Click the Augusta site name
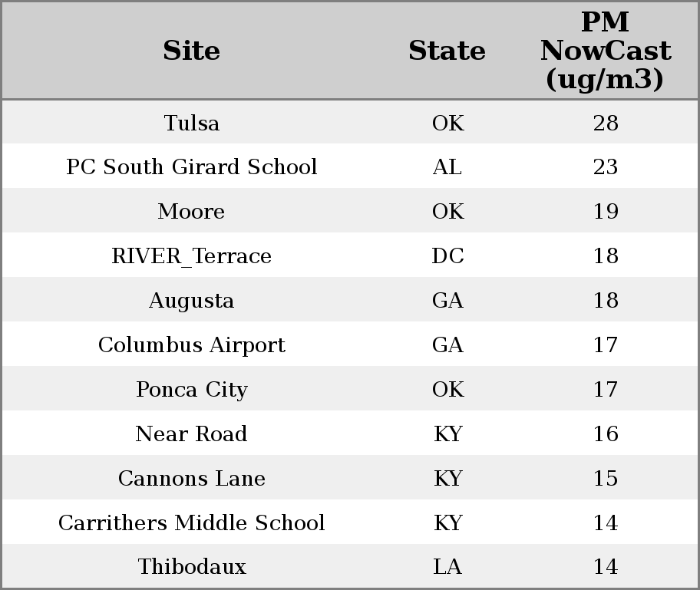The height and width of the screenshot is (590, 700). tap(191, 300)
